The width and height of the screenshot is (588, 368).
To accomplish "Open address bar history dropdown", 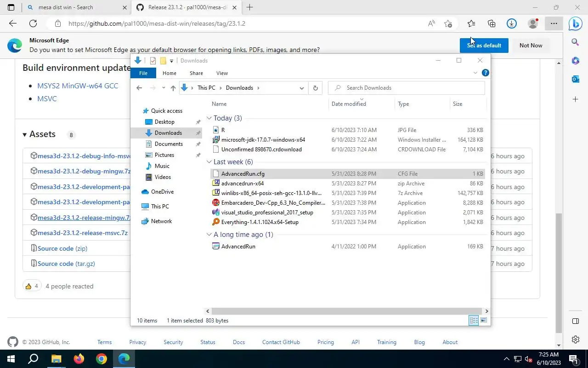I will point(301,88).
